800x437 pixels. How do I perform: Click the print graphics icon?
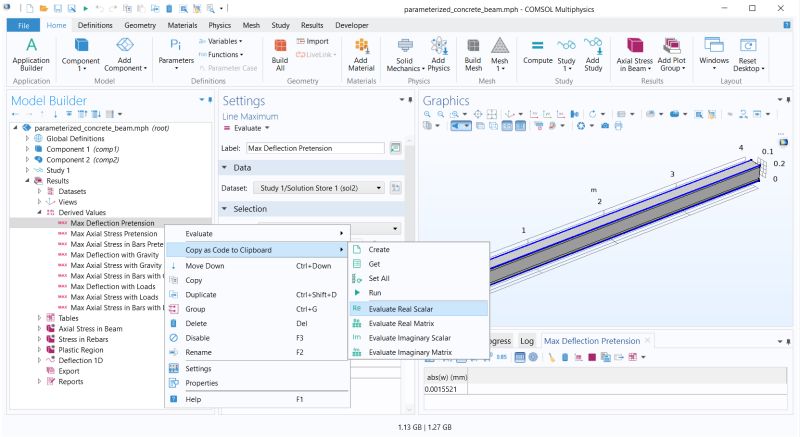[618, 125]
